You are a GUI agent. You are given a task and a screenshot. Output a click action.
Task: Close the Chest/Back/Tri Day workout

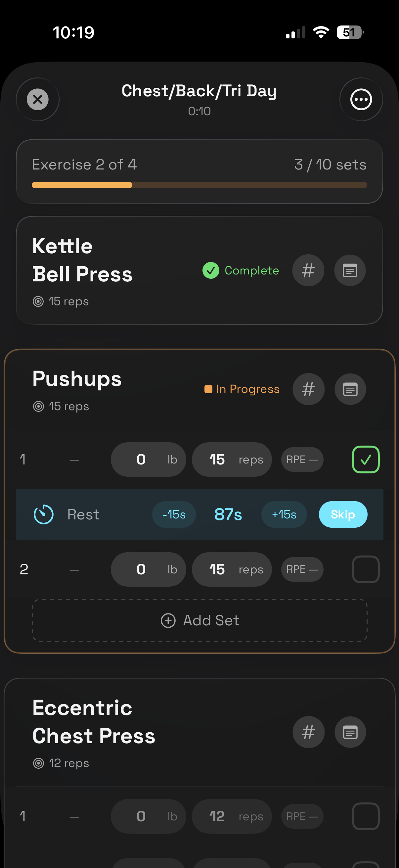click(38, 99)
